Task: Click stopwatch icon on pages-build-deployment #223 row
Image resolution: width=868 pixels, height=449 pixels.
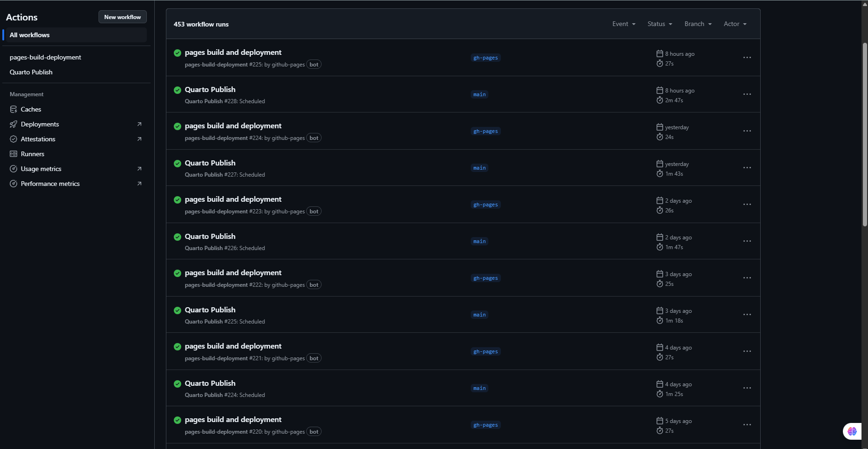Action: pos(659,210)
